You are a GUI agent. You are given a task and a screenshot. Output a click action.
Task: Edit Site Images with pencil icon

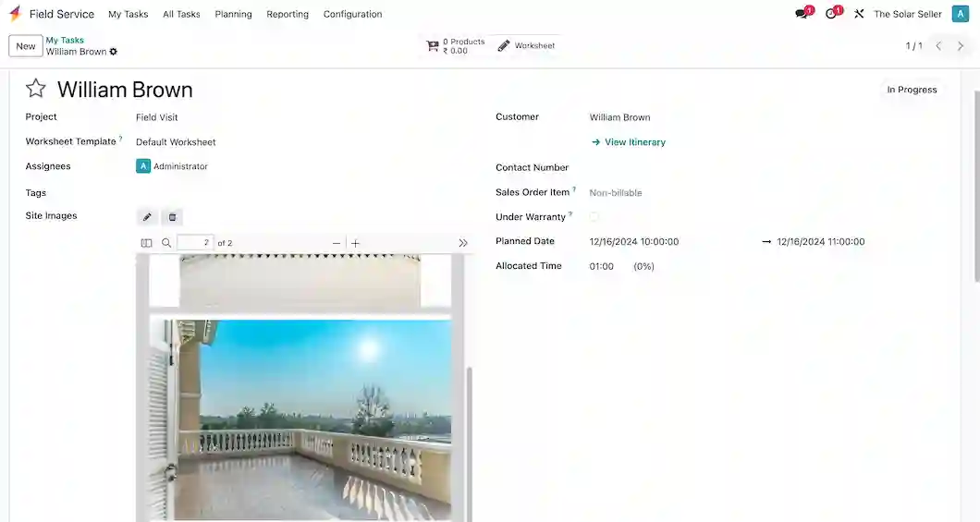coord(147,217)
